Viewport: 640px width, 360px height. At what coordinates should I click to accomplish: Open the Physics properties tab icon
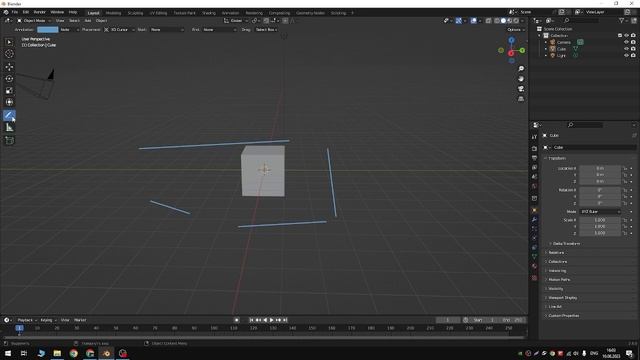534,238
